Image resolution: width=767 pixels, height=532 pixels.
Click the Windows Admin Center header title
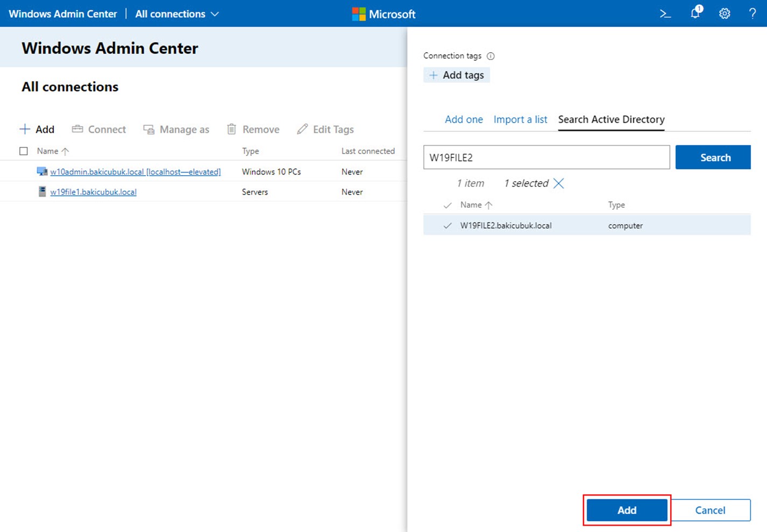[x=63, y=14]
